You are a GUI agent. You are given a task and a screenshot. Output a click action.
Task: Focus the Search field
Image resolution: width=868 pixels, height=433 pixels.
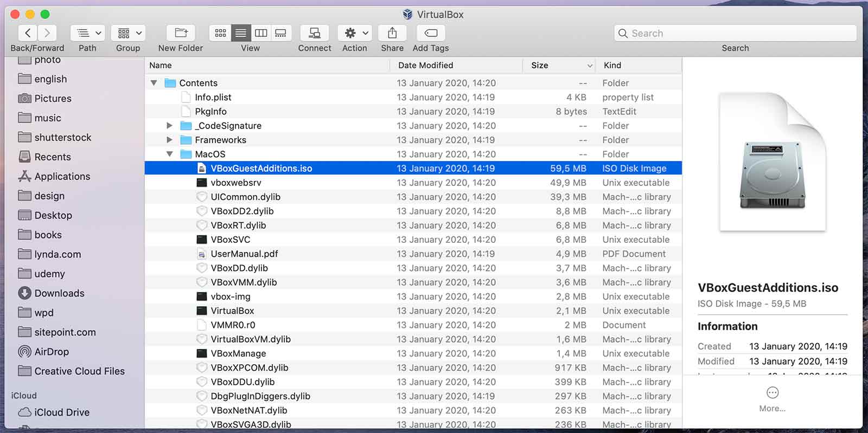click(735, 33)
